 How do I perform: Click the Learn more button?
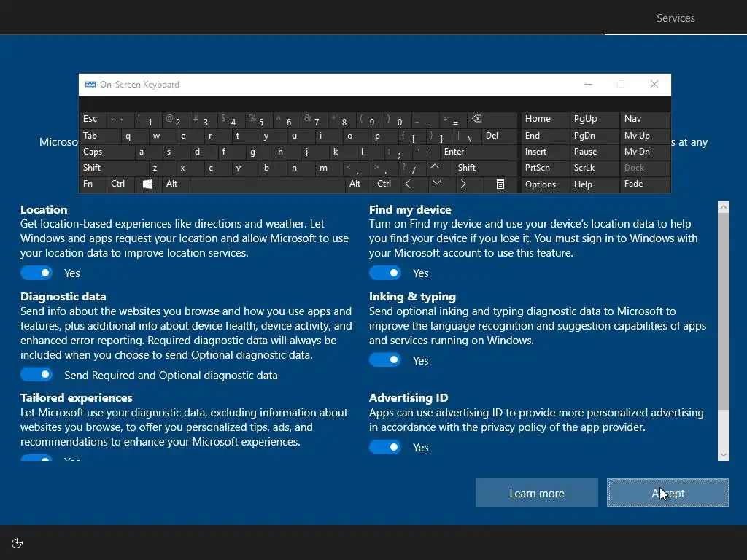click(536, 493)
